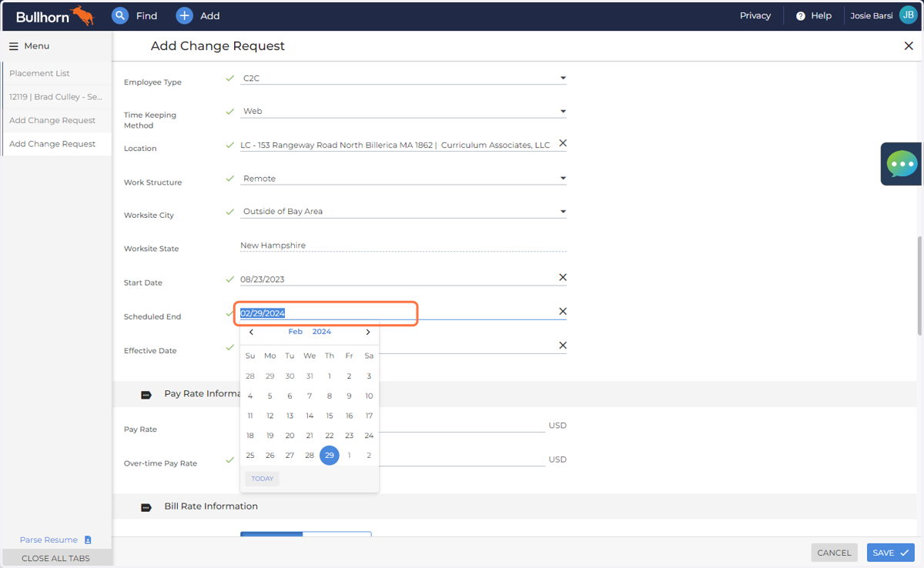
Task: Choose January 28 in the calendar
Action: coord(250,376)
